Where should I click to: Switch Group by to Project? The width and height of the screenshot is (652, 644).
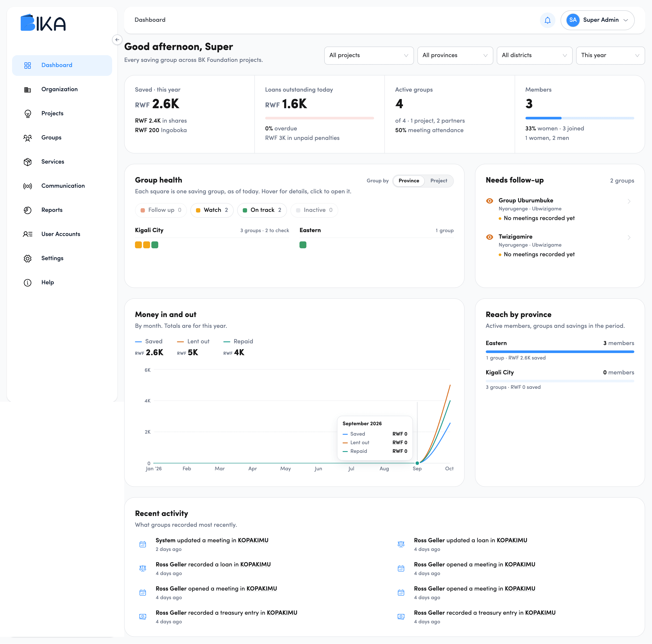coord(438,181)
